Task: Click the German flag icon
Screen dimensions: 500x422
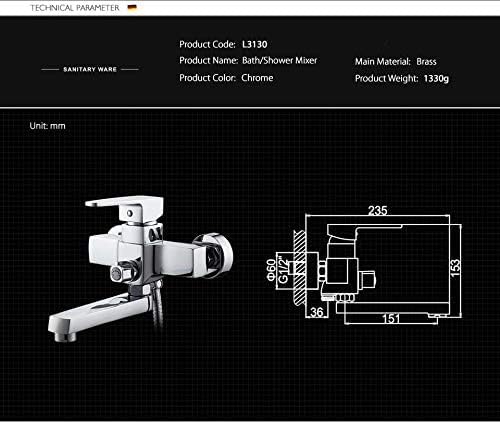Action: 132,8
